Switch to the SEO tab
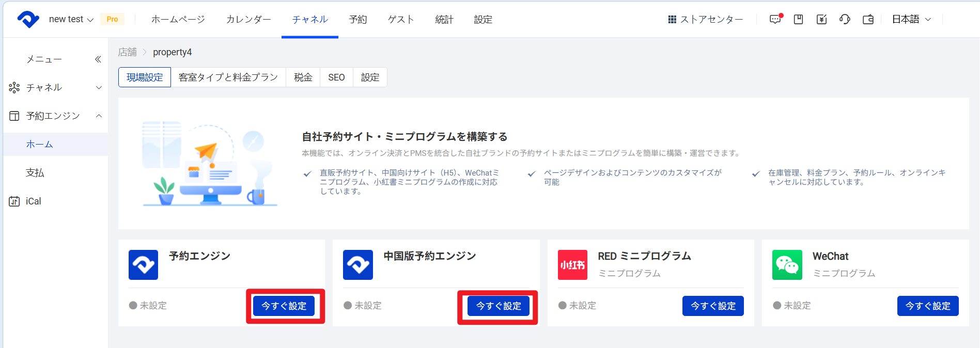This screenshot has width=980, height=348. (336, 77)
